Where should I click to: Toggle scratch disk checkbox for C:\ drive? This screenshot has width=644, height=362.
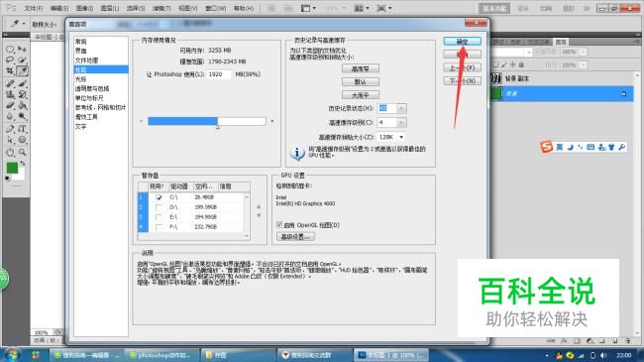pos(159,197)
